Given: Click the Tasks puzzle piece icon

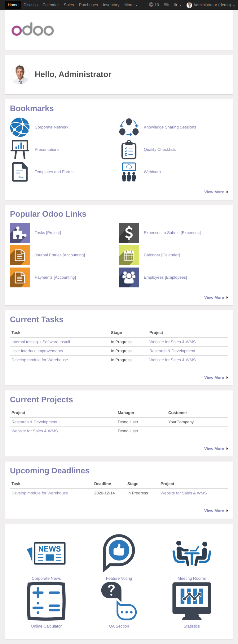Looking at the screenshot, I should (x=20, y=233).
